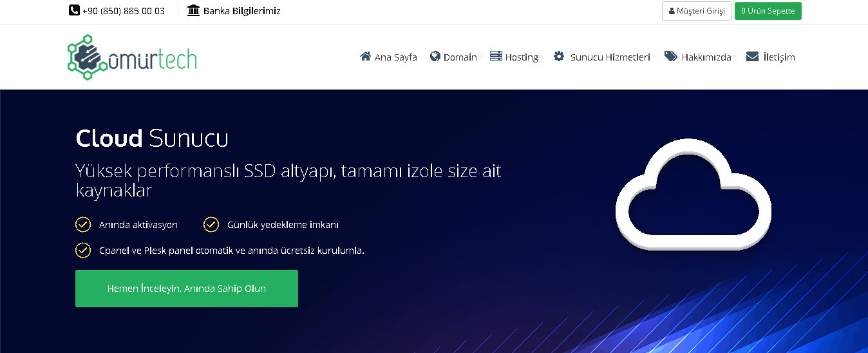
Task: Click the globe icon beside Domain
Action: [x=435, y=56]
